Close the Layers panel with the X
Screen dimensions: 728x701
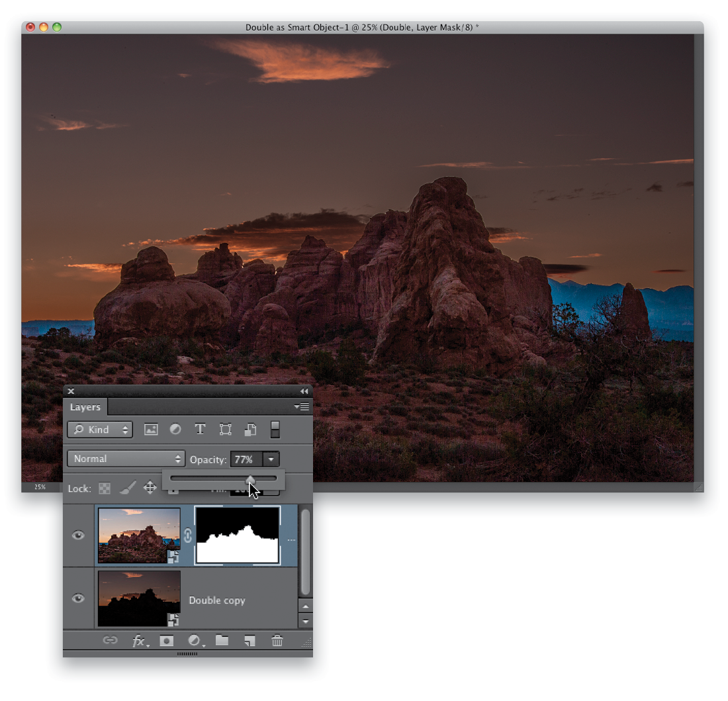coord(71,391)
